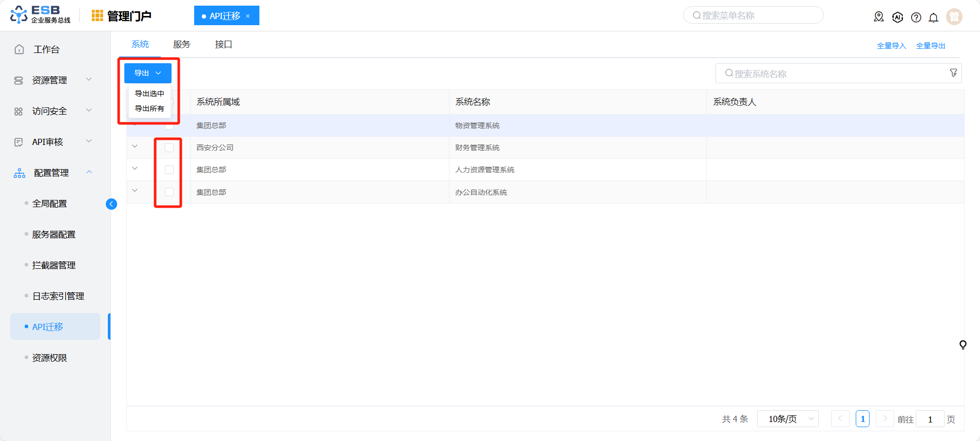Click the map location icon in header

tap(879, 17)
